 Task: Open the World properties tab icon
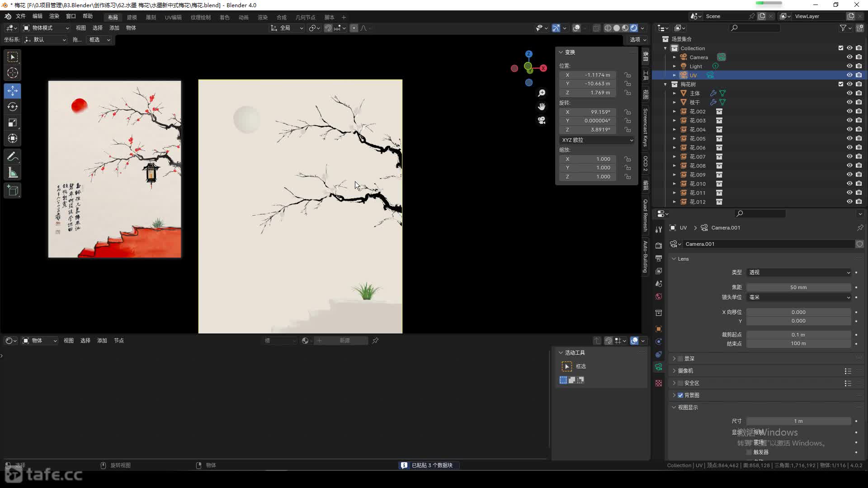[659, 296]
